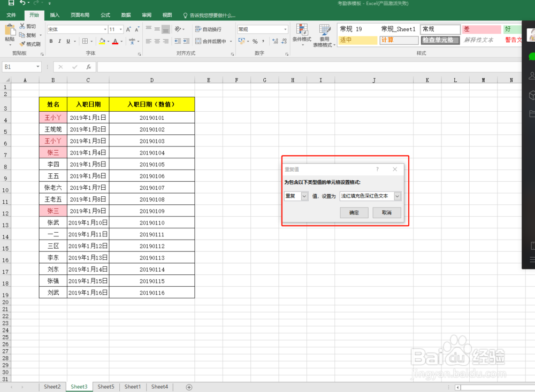The width and height of the screenshot is (535, 392).
Task: Select column D header
Action: (x=152, y=80)
